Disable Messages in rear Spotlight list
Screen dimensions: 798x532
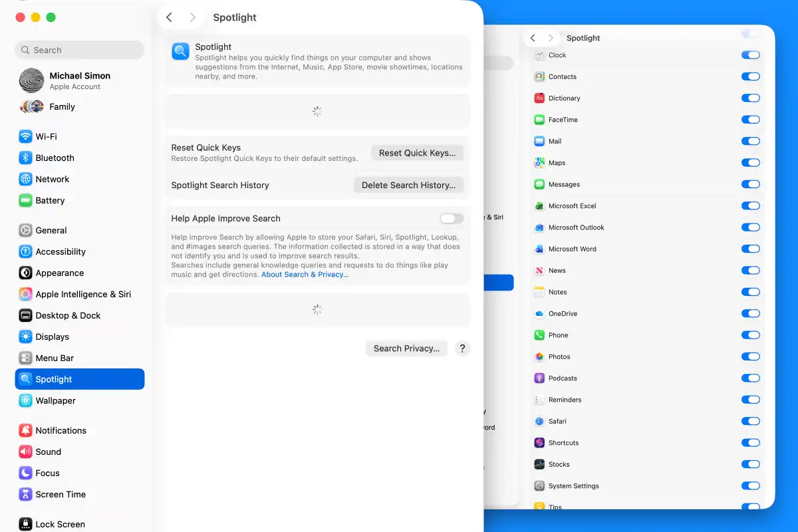(750, 184)
